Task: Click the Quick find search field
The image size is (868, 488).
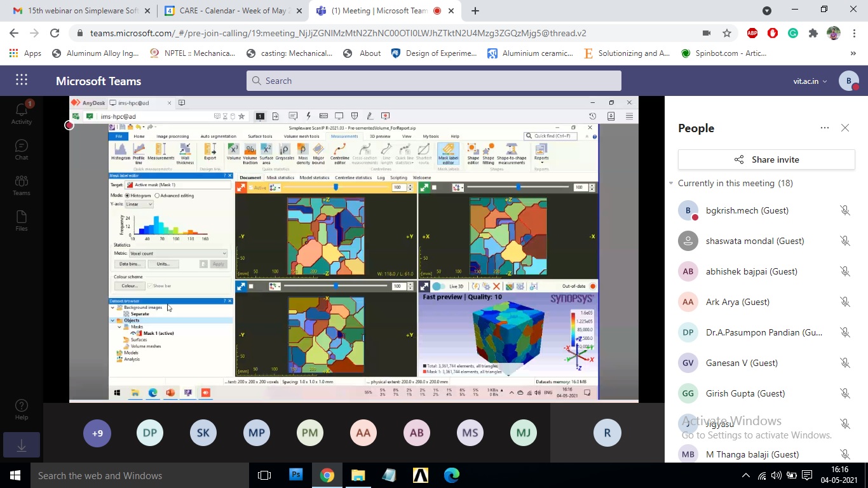Action: [x=552, y=136]
